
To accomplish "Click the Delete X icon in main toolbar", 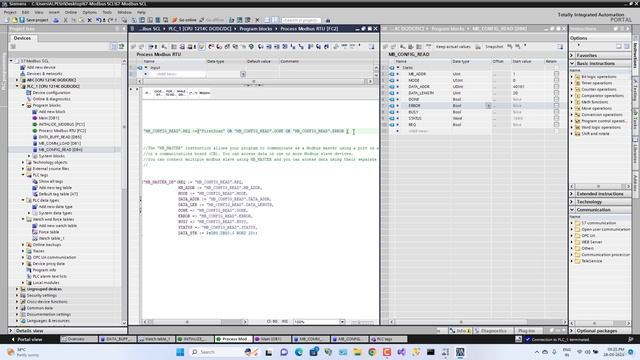I will click(89, 20).
